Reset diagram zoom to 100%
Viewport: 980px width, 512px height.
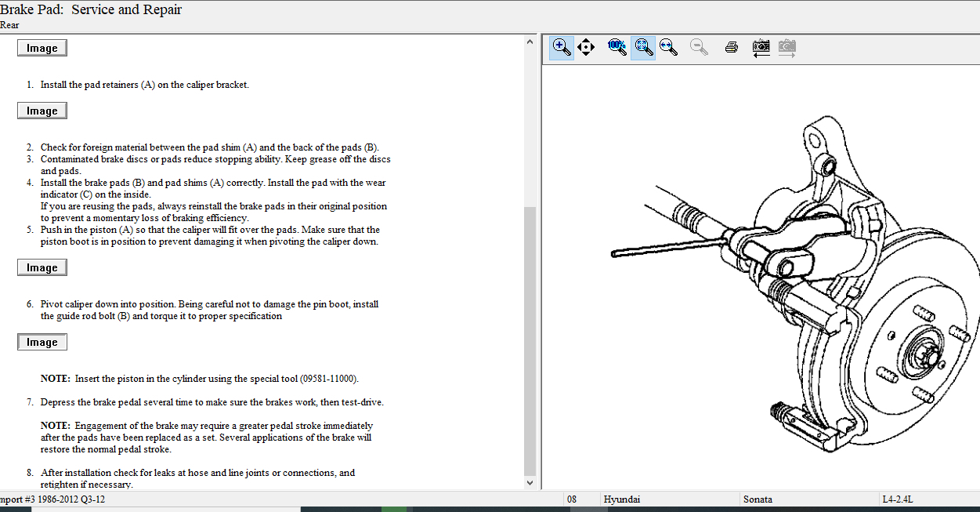[x=617, y=47]
